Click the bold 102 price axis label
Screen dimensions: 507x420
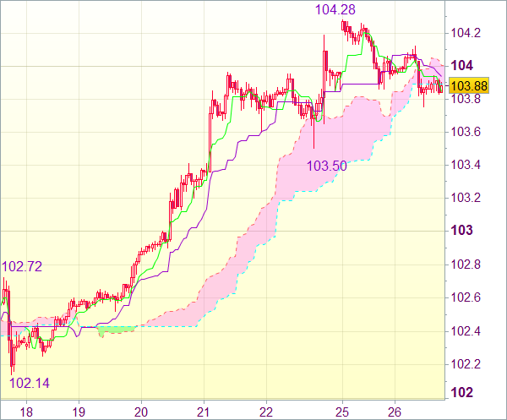coord(461,393)
